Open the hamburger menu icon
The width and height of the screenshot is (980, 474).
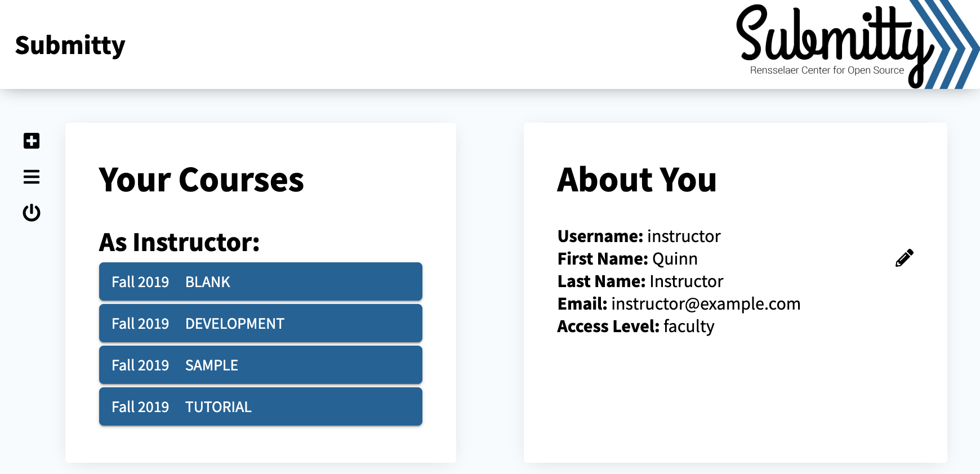coord(32,177)
